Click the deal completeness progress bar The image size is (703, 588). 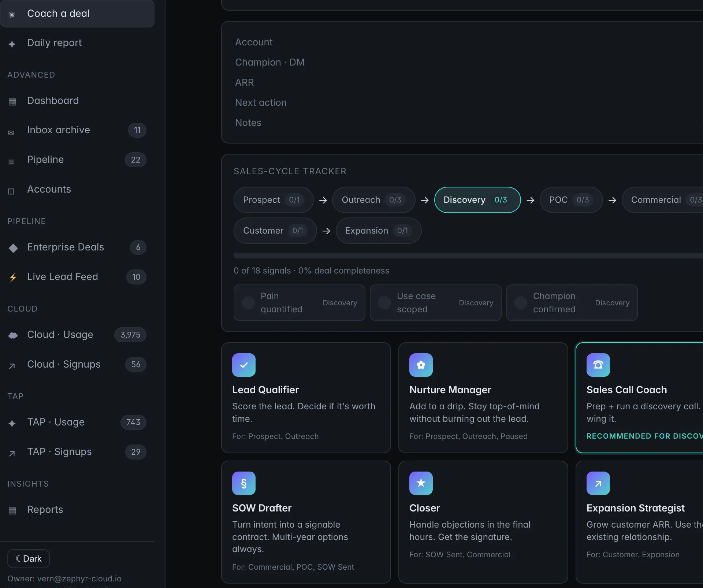pos(468,256)
